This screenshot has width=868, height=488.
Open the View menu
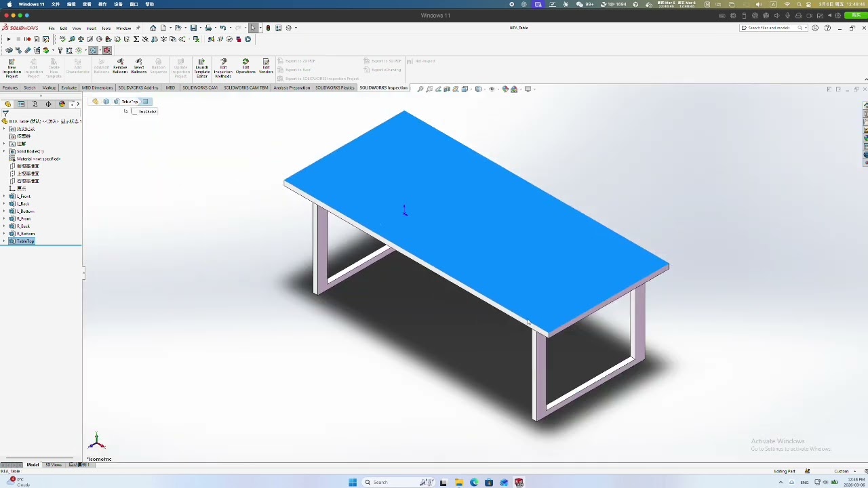[x=77, y=28]
